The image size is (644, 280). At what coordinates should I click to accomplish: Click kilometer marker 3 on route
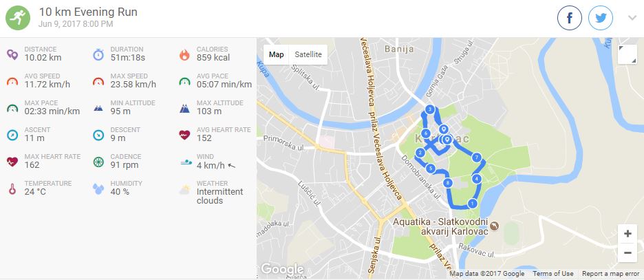tap(429, 109)
